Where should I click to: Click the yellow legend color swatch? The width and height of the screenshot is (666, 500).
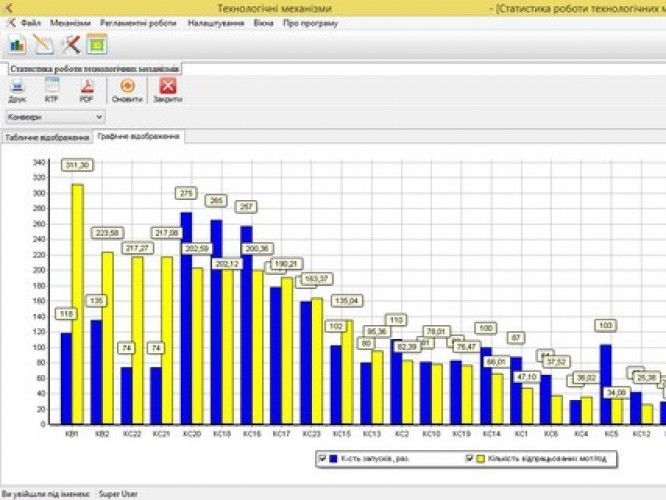point(481,458)
